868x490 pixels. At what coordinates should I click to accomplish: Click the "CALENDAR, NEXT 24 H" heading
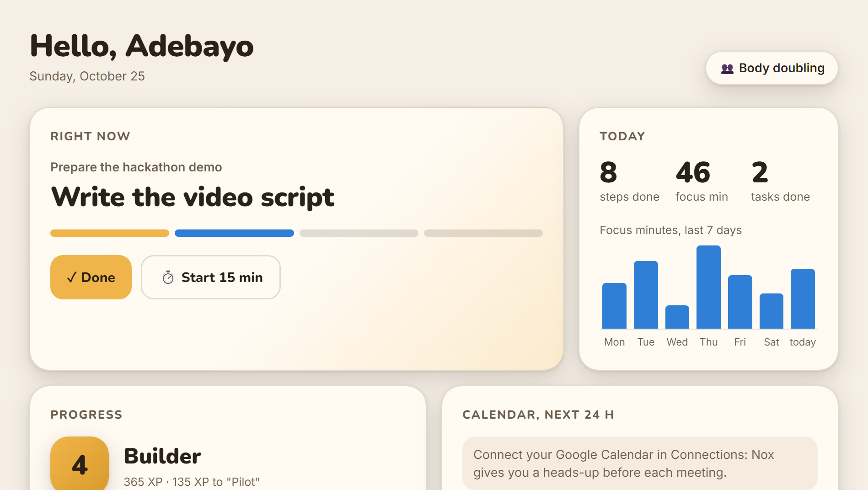coord(538,415)
